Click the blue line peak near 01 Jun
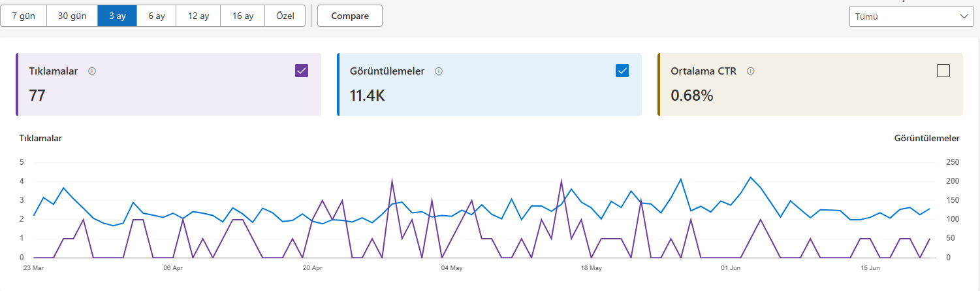The width and height of the screenshot is (980, 291). coord(751,177)
